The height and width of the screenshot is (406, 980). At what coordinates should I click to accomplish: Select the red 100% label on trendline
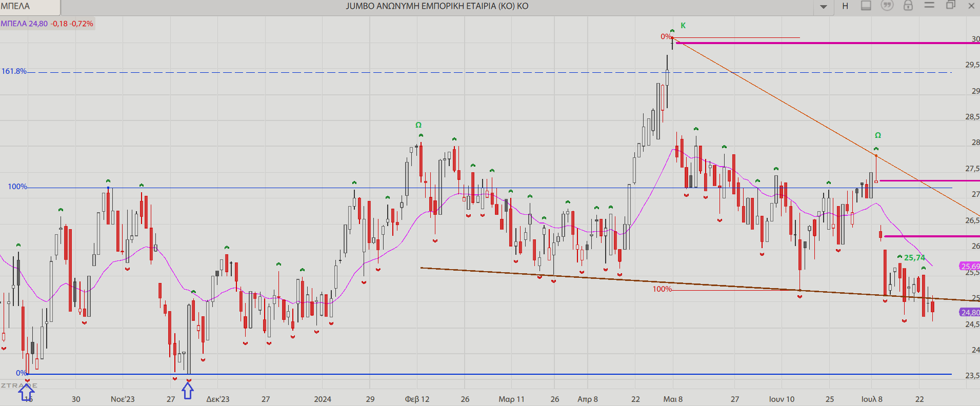pos(662,289)
